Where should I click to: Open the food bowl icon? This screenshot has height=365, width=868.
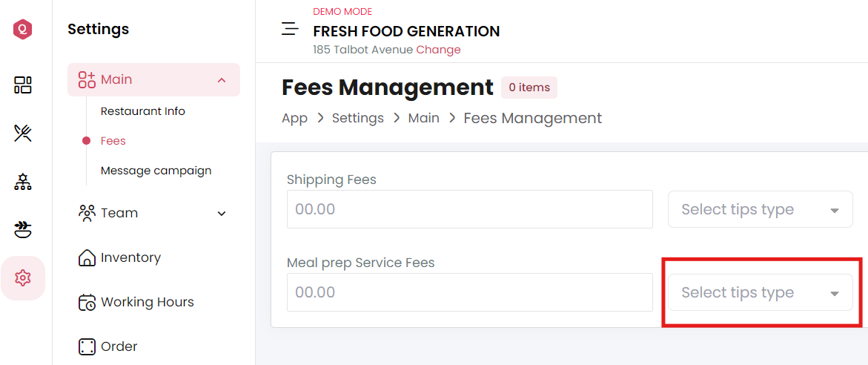click(x=23, y=229)
